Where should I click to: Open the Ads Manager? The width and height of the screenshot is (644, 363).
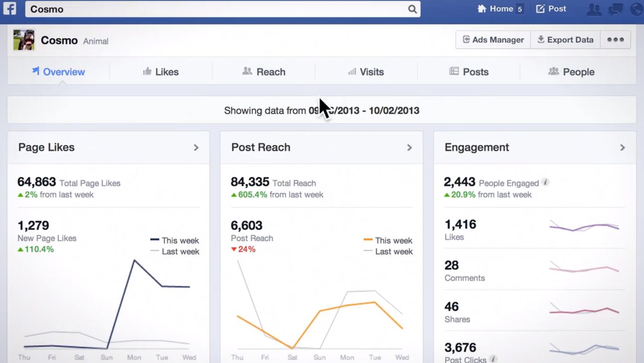point(493,40)
